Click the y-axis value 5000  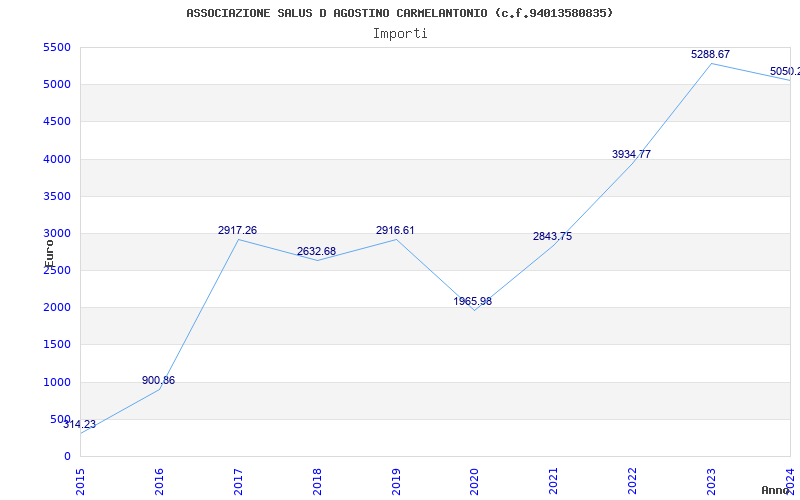tap(57, 85)
